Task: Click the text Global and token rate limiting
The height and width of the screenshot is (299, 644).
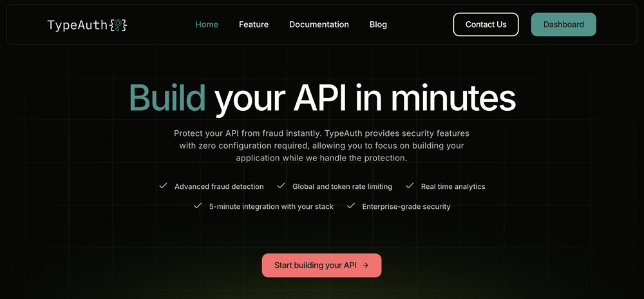Action: (342, 186)
